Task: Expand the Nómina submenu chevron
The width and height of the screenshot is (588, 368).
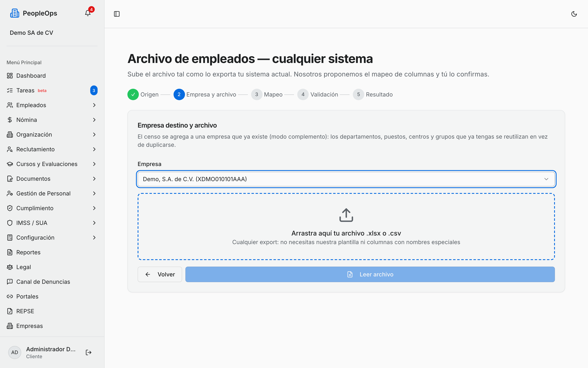Action: [x=94, y=120]
